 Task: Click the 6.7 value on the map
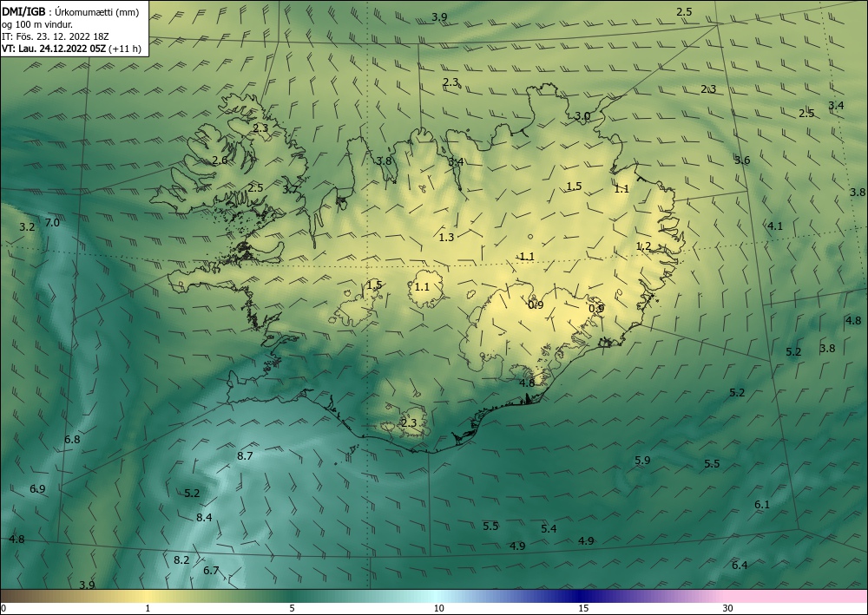click(211, 571)
